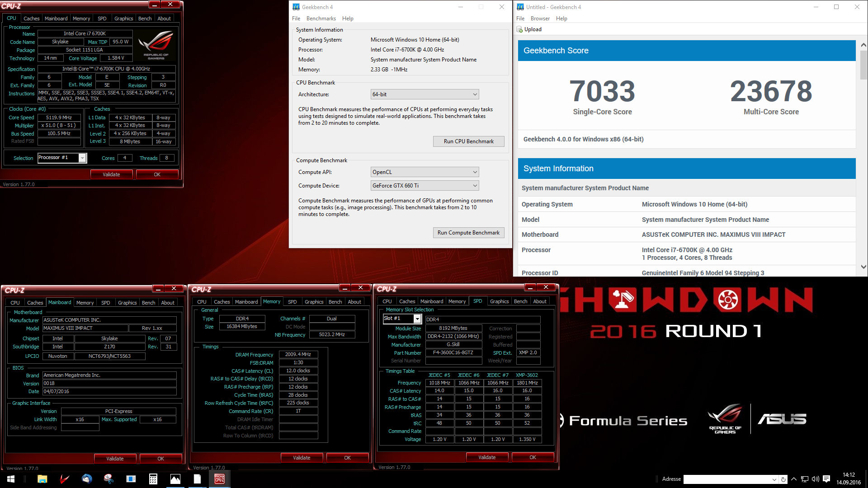Click the results scrollbar up arrow
This screenshot has width=868, height=488.
863,45
